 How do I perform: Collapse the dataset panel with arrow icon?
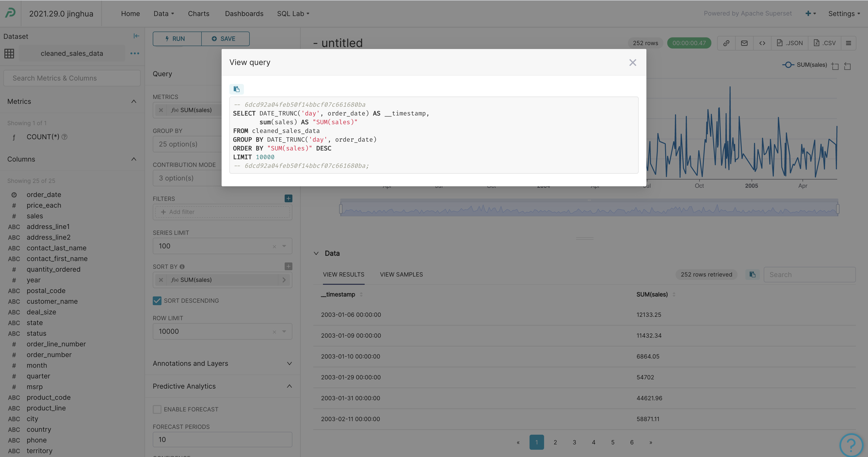pyautogui.click(x=136, y=36)
